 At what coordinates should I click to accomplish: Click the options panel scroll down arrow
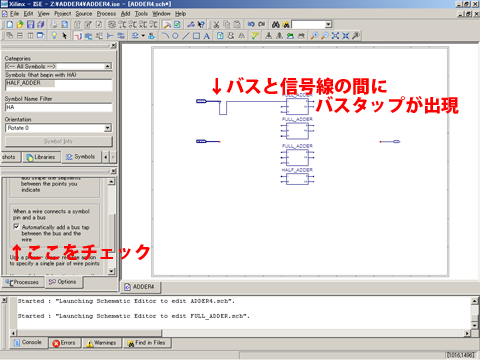click(x=112, y=271)
